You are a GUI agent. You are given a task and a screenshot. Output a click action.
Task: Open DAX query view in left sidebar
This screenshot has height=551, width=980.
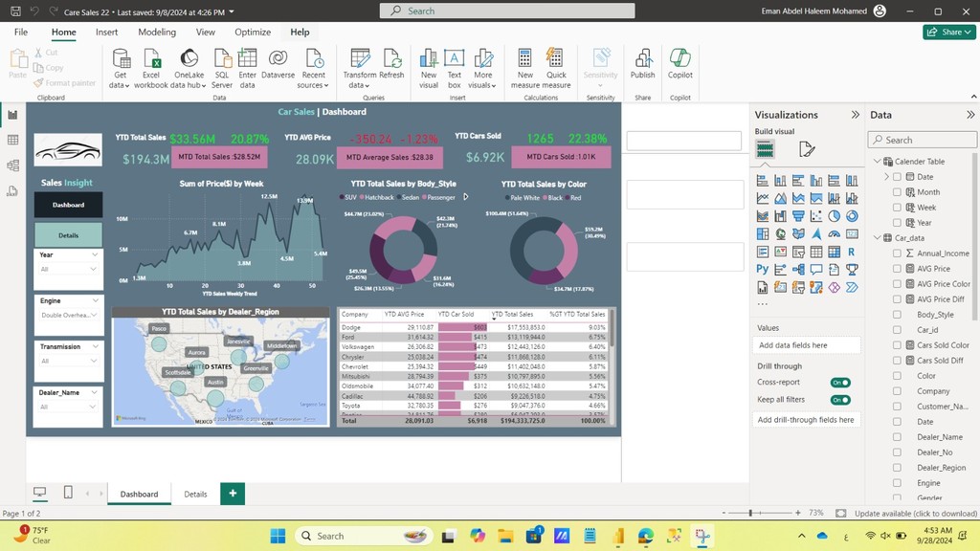(x=12, y=191)
